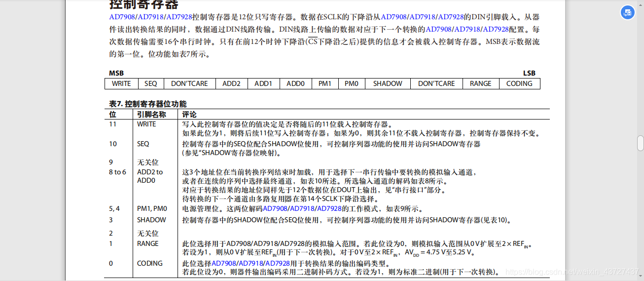
Task: Click the vertical scrollbar thumb
Action: point(641,143)
